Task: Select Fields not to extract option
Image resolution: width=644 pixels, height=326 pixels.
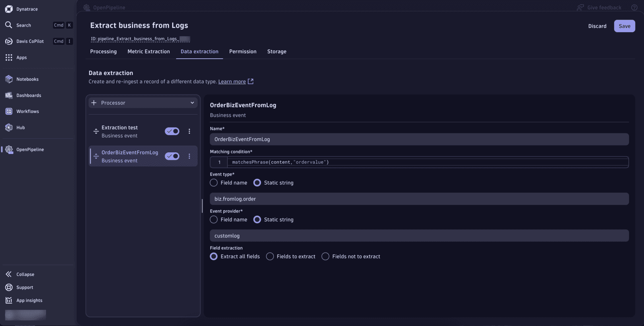Action: click(x=326, y=256)
